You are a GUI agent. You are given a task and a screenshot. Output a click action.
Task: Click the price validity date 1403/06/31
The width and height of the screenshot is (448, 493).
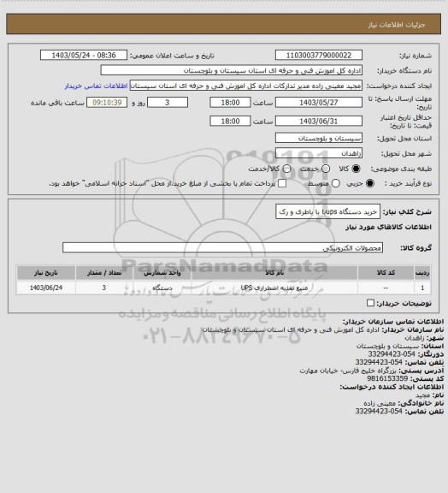click(x=319, y=121)
